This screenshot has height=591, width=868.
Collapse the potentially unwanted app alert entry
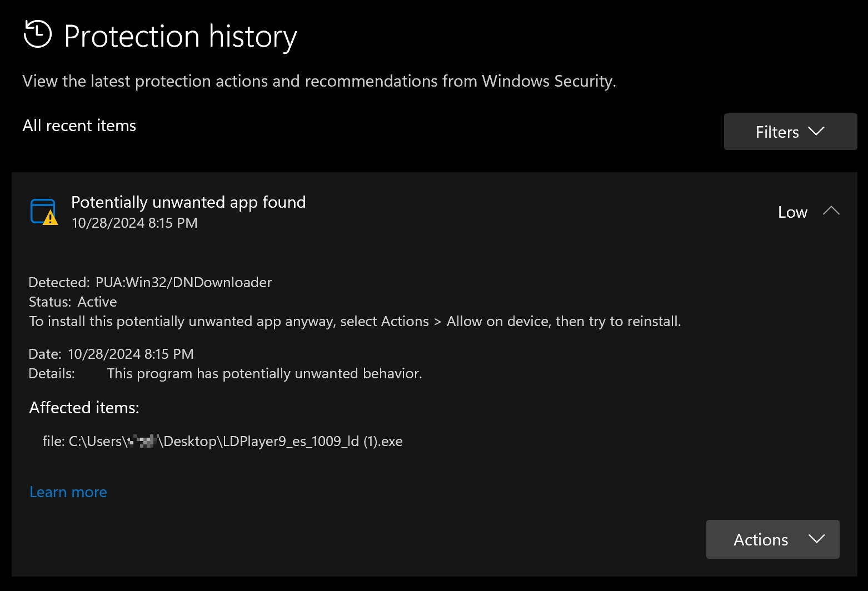(831, 211)
